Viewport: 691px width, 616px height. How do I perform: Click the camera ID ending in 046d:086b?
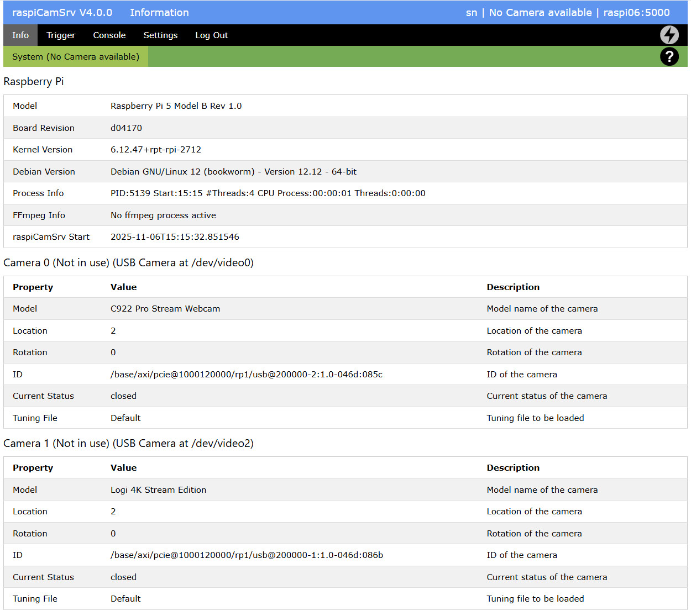pos(247,555)
